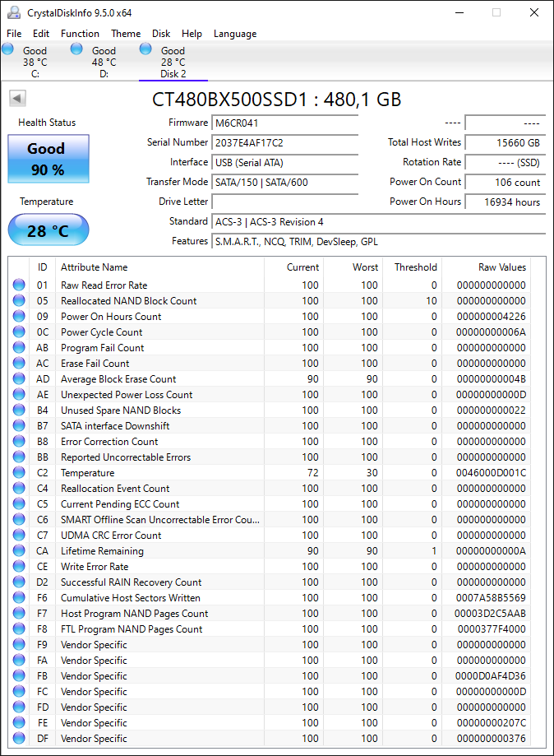Click the status icon for Lifetime Remaining
The image size is (554, 756).
(x=19, y=550)
